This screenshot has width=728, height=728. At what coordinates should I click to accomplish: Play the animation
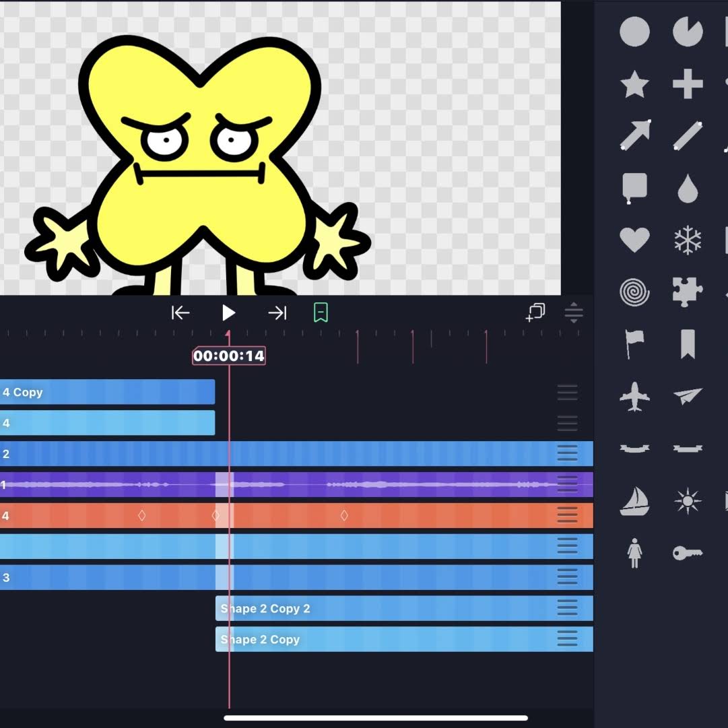click(x=228, y=313)
